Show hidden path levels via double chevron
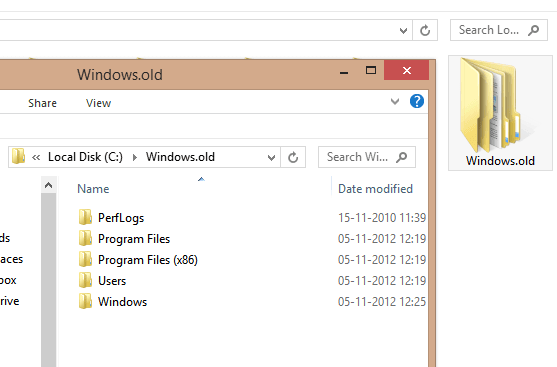Image resolution: width=557 pixels, height=367 pixels. tap(36, 157)
